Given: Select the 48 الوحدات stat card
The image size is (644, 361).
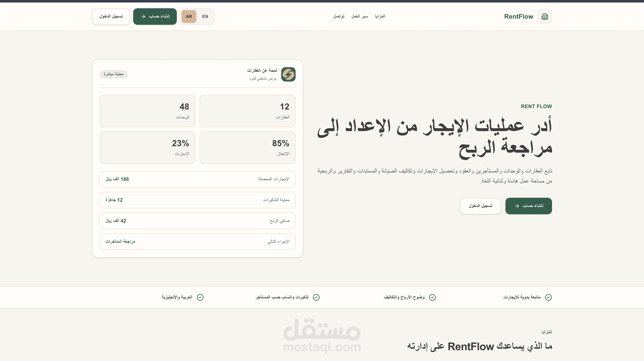Looking at the screenshot, I should pos(147,111).
